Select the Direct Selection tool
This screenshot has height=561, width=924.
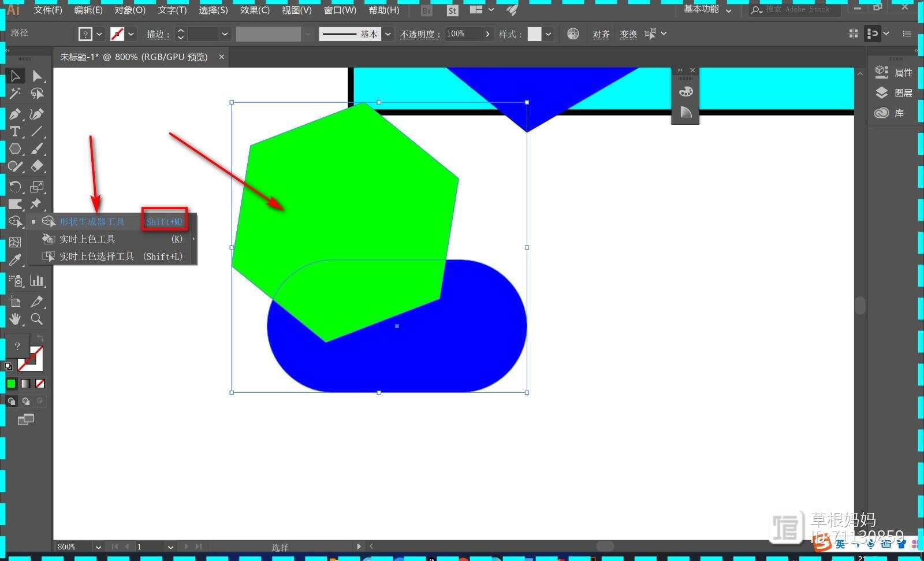(x=37, y=76)
